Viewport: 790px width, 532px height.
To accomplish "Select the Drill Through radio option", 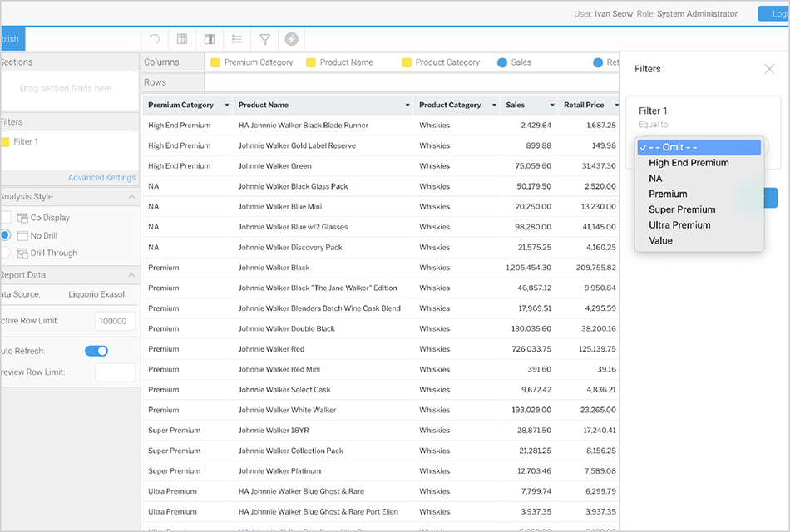I will 6,253.
